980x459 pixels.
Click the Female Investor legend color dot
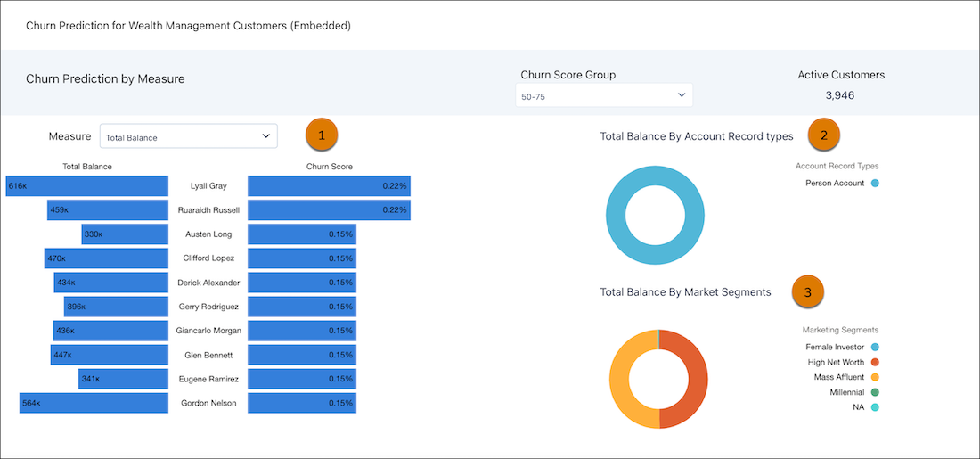(875, 347)
